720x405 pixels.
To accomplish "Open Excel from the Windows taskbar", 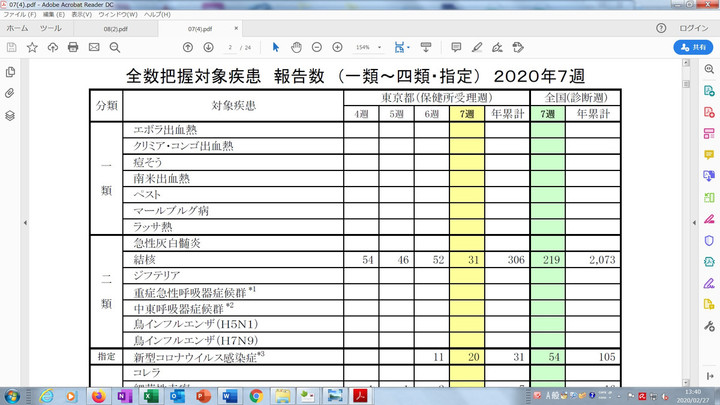I will point(150,396).
